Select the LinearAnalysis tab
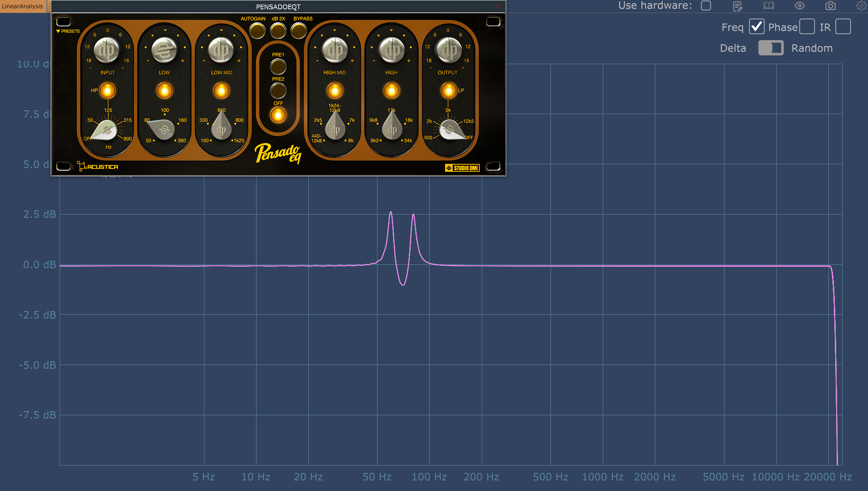868x491 pixels. (23, 6)
